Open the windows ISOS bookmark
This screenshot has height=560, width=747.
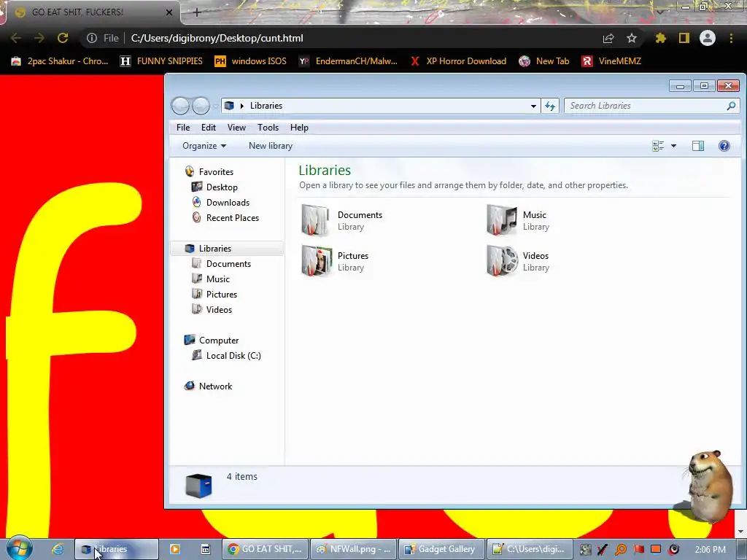click(251, 61)
